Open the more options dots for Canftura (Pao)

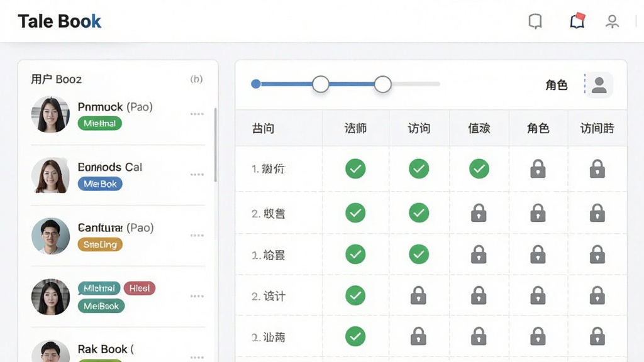pyautogui.click(x=197, y=236)
